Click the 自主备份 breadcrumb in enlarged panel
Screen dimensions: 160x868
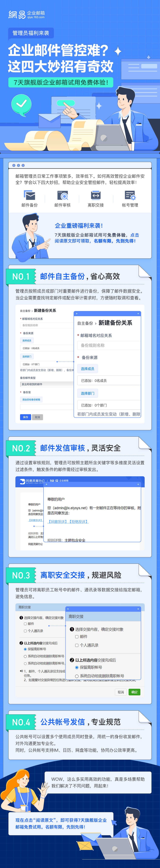tap(85, 323)
